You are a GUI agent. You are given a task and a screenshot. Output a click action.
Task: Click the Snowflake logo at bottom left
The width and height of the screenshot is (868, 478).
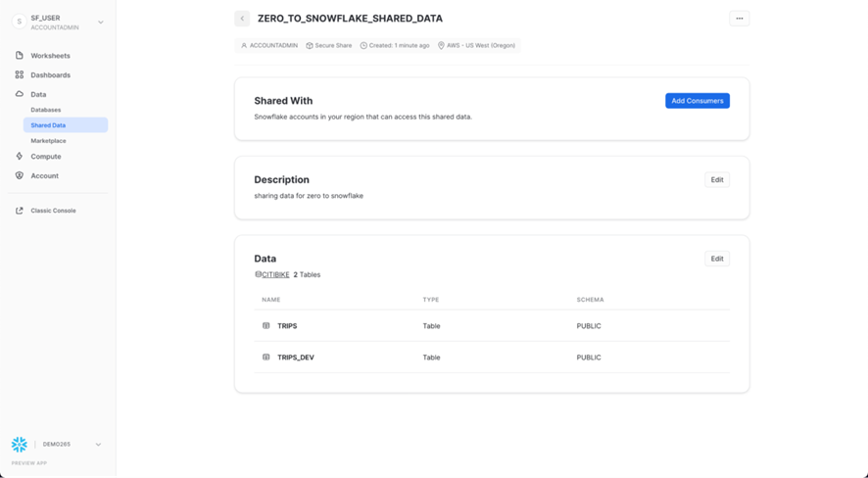point(20,445)
